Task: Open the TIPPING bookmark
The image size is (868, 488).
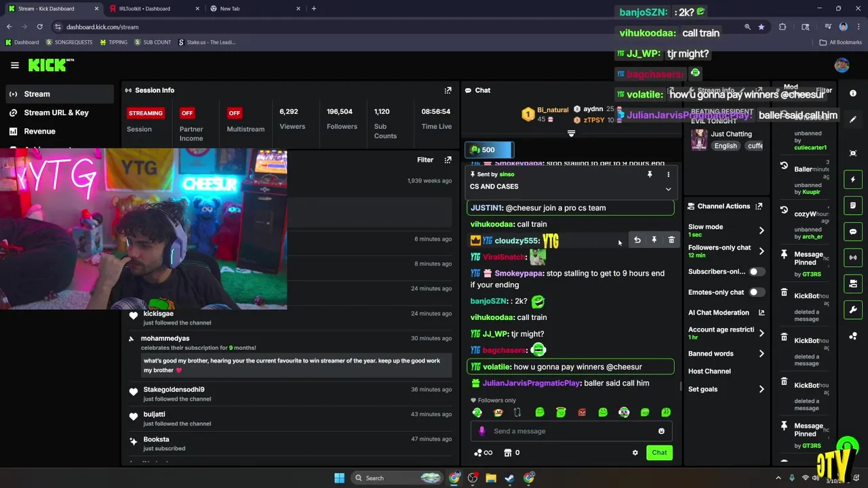Action: click(x=113, y=42)
